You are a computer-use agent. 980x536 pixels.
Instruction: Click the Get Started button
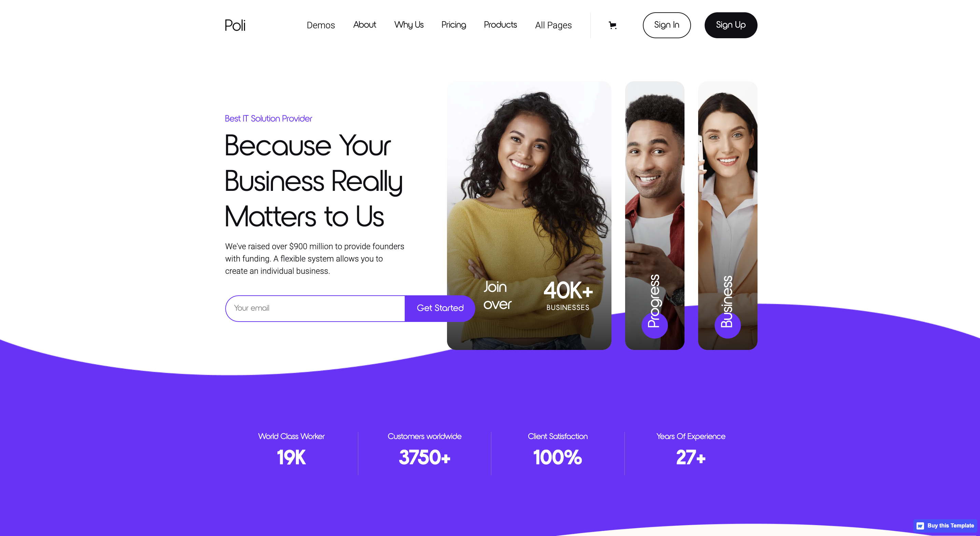pyautogui.click(x=440, y=308)
